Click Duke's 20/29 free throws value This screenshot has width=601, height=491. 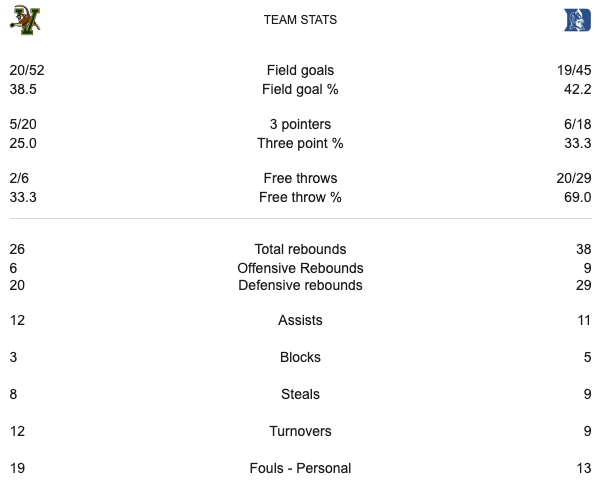point(575,178)
